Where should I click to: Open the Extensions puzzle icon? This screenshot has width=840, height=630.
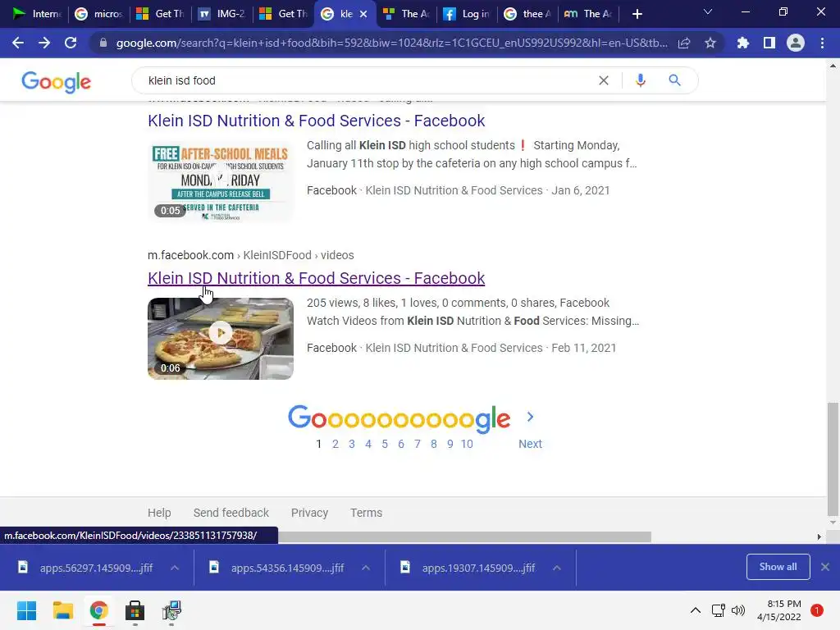[x=742, y=43]
